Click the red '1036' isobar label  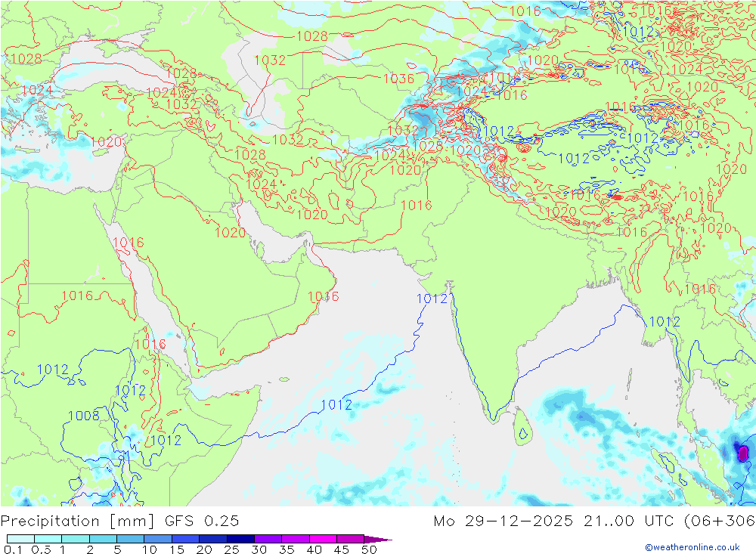[x=398, y=78]
